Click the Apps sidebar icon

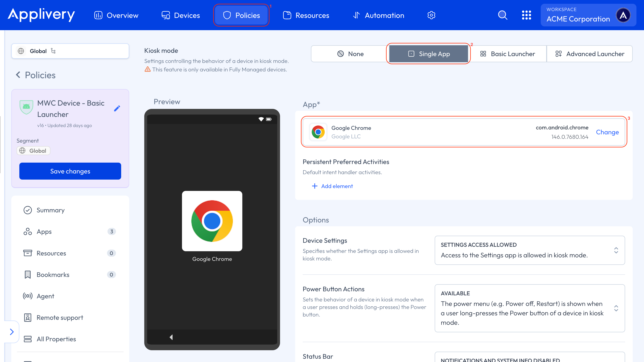28,232
